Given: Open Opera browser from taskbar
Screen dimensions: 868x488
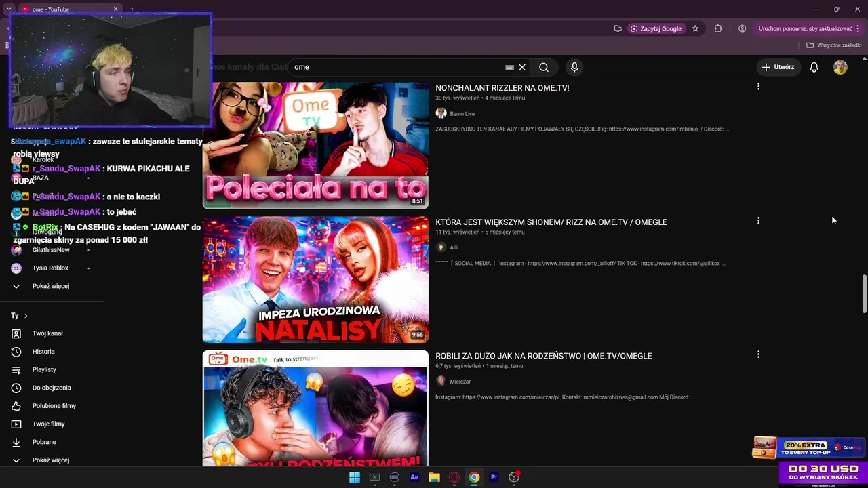Looking at the screenshot, I should [454, 477].
